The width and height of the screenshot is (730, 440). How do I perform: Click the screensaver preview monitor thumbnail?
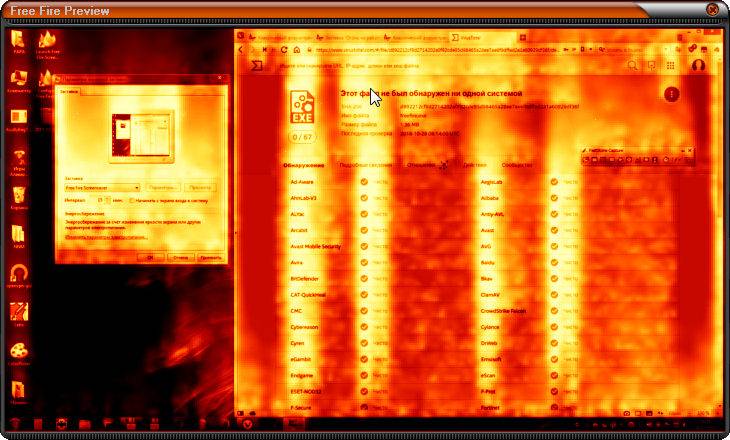tap(141, 136)
